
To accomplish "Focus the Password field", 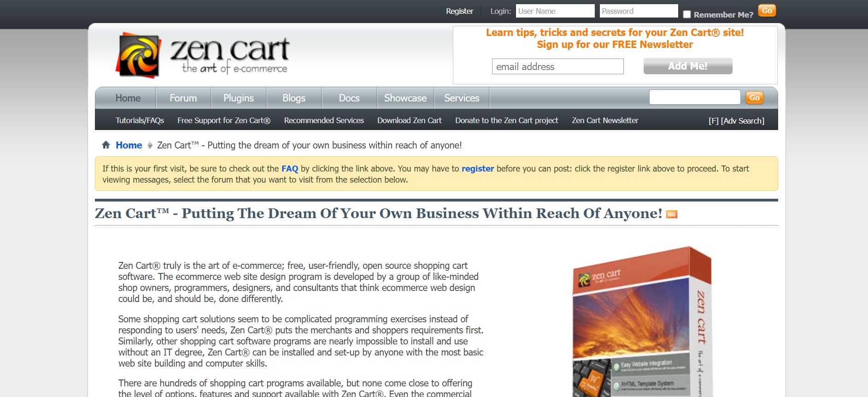I will 639,11.
